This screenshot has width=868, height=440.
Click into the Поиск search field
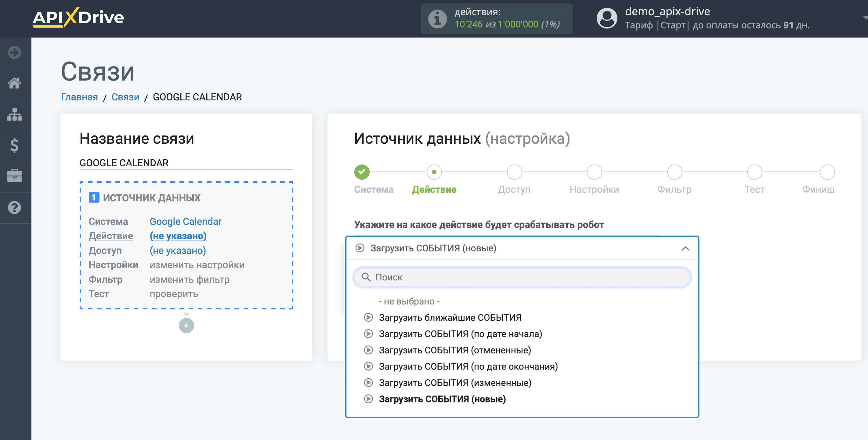click(522, 277)
